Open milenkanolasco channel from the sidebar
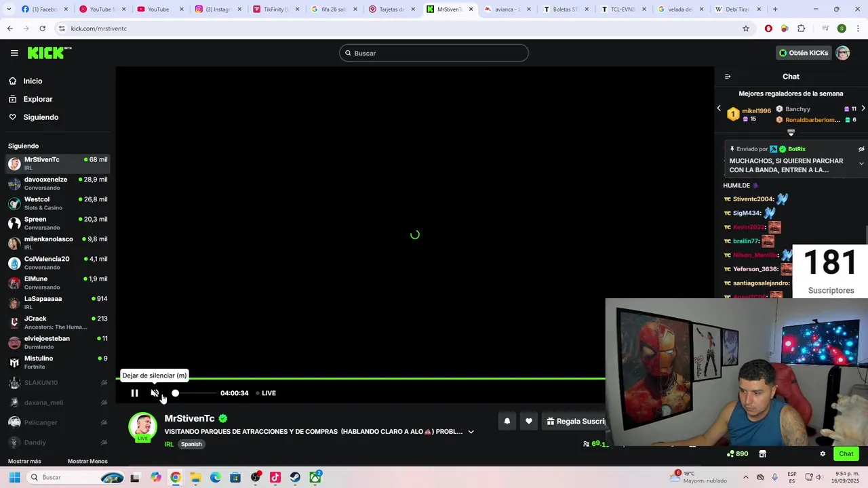This screenshot has height=488, width=868. coord(58,243)
